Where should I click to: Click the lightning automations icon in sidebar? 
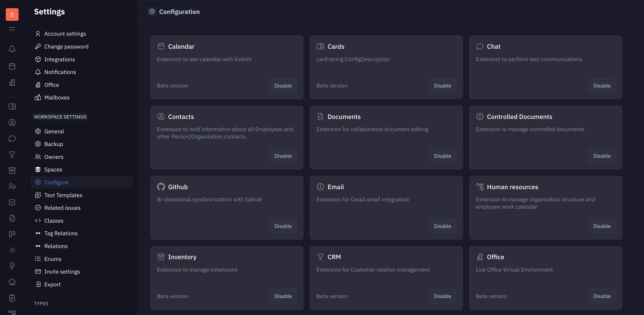pyautogui.click(x=12, y=266)
